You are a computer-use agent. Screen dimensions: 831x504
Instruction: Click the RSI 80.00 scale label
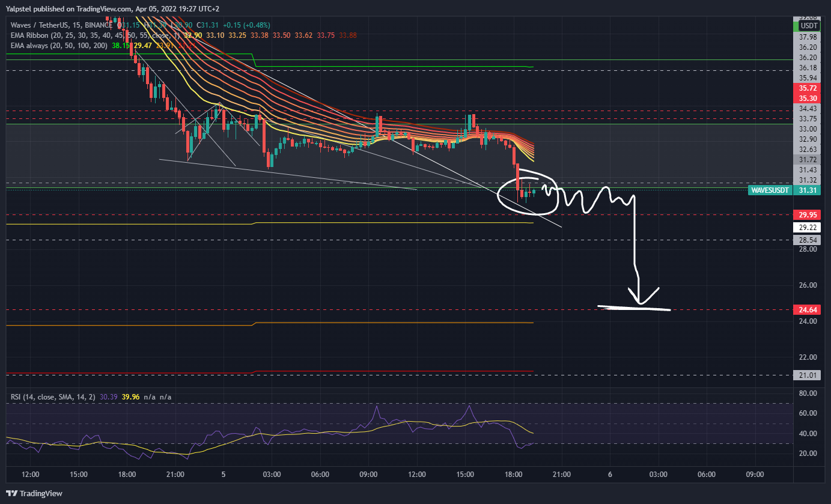point(808,393)
